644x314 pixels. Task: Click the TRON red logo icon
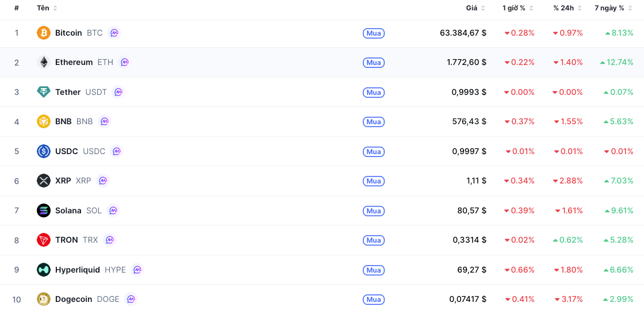click(44, 240)
